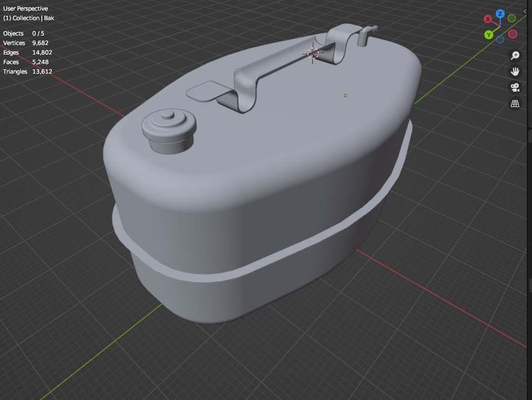Click the Edges count "14,802"

click(x=42, y=52)
